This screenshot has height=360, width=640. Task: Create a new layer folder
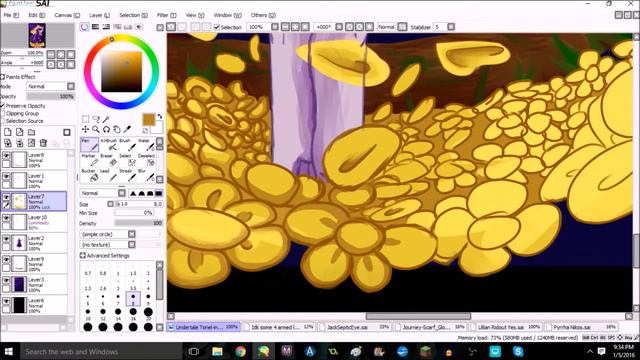[x=31, y=132]
